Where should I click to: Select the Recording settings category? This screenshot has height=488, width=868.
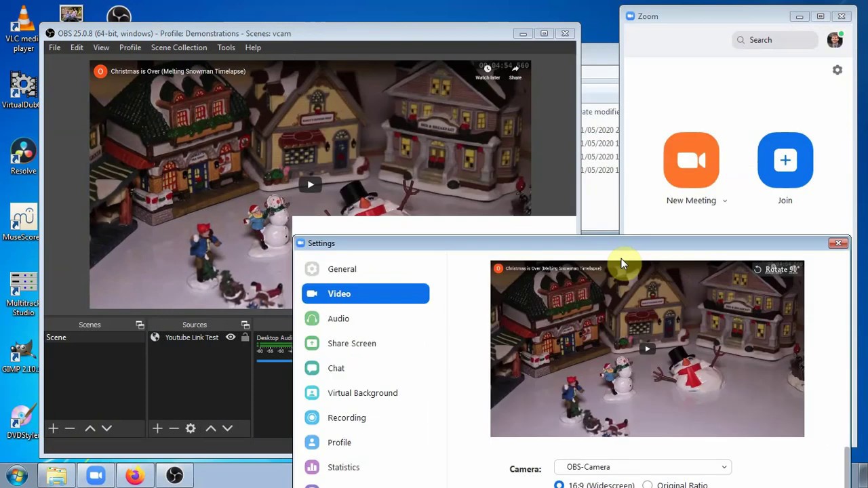pos(366,418)
